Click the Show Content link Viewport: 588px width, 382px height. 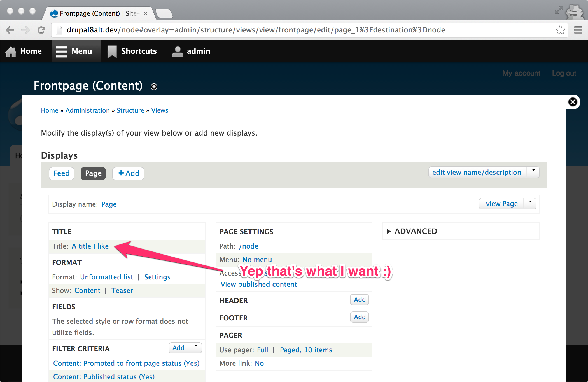[x=87, y=290]
